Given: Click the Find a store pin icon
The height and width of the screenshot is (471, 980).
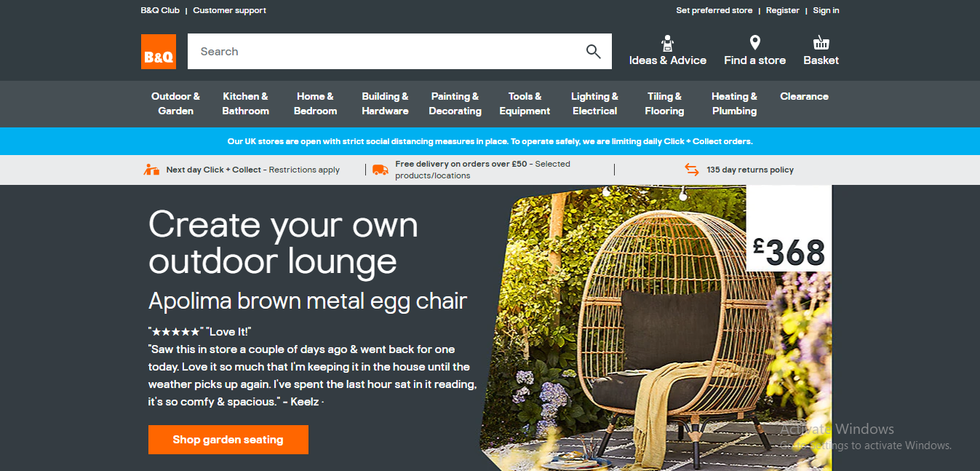Looking at the screenshot, I should tap(754, 41).
